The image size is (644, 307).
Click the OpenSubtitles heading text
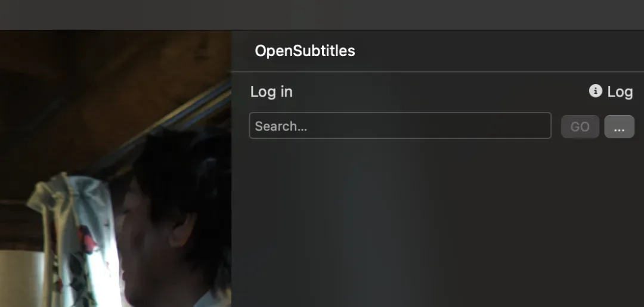305,51
